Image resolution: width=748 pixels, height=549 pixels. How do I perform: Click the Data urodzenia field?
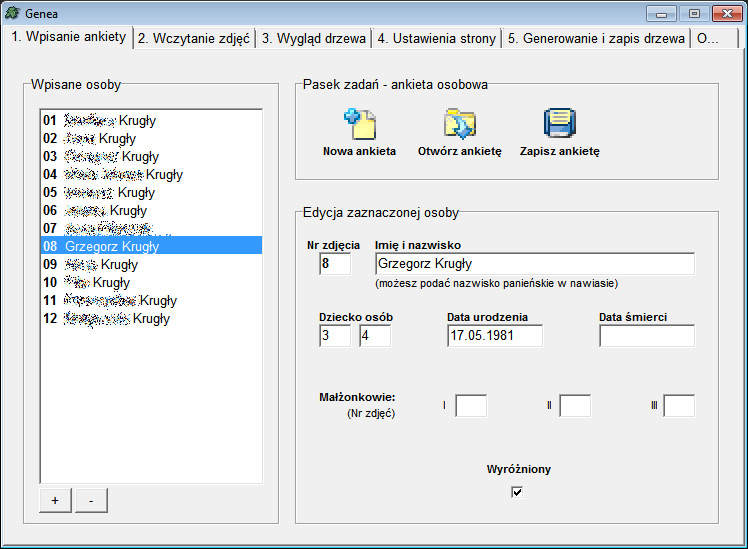coord(494,336)
